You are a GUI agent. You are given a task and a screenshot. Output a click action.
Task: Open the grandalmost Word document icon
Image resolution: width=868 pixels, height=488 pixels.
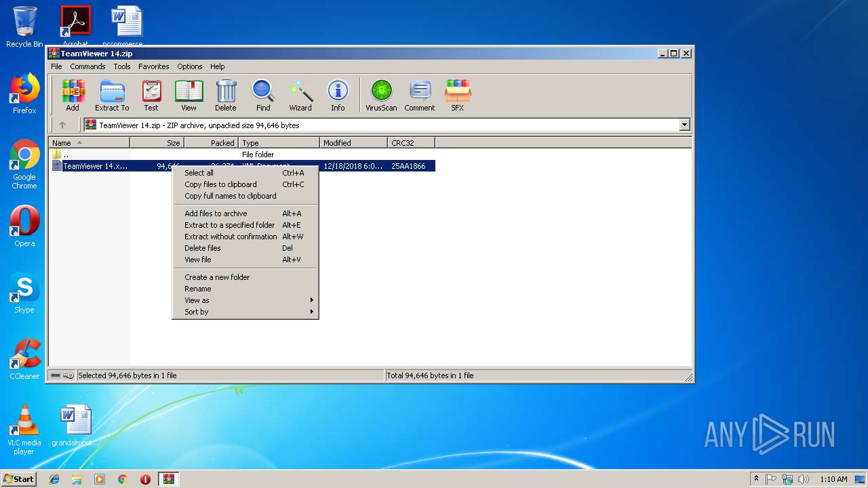tap(76, 426)
